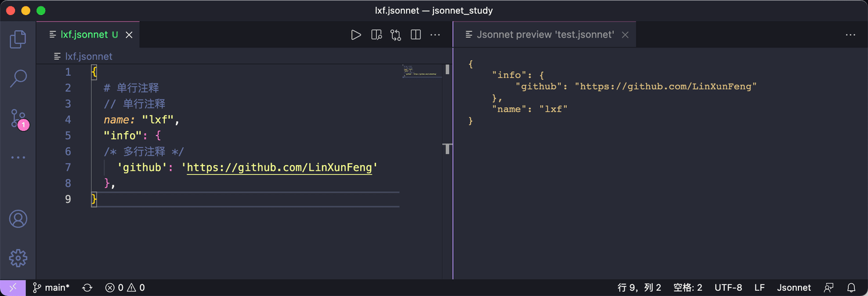This screenshot has width=868, height=296.
Task: Open the Jsonnet preview to the side
Action: click(377, 35)
